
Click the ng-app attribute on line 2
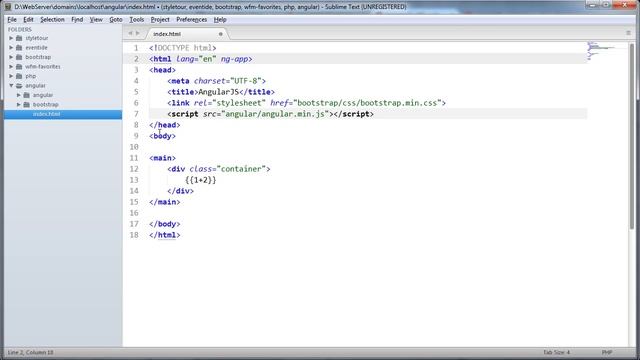(x=234, y=59)
